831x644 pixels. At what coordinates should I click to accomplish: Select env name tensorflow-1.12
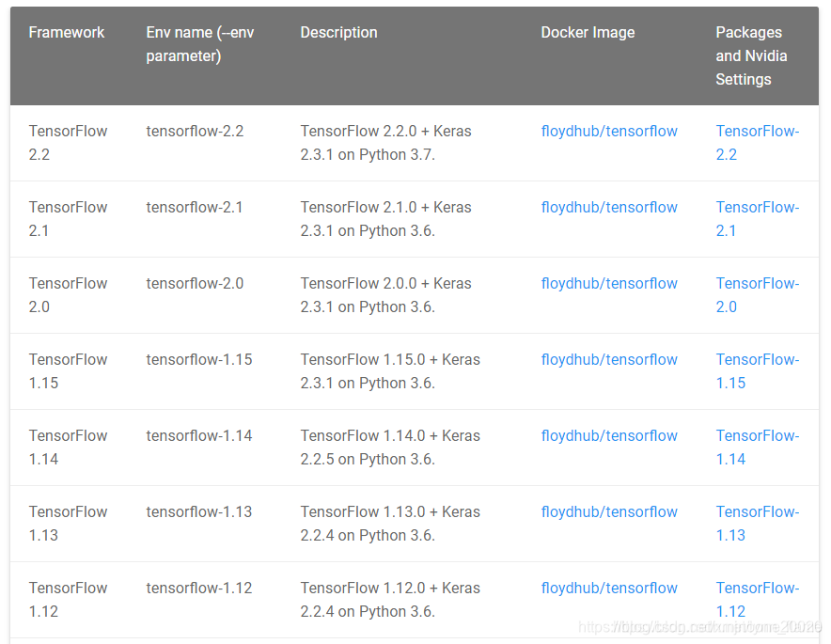point(199,589)
